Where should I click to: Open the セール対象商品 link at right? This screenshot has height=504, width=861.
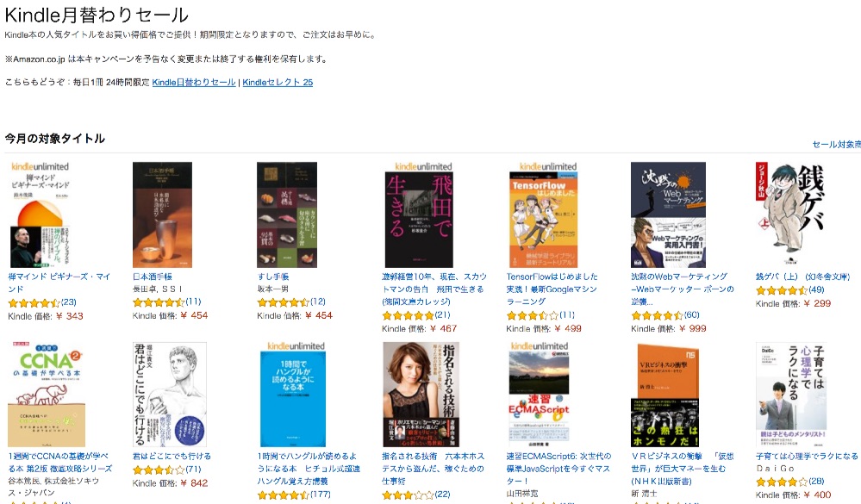point(836,145)
